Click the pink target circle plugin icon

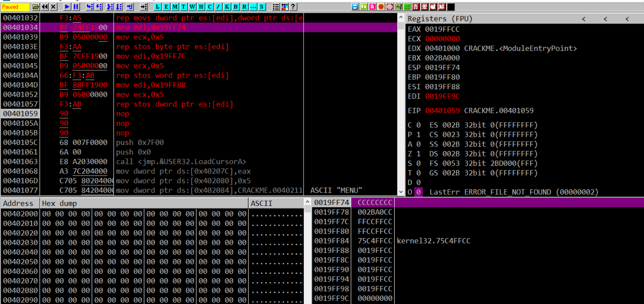[390, 7]
